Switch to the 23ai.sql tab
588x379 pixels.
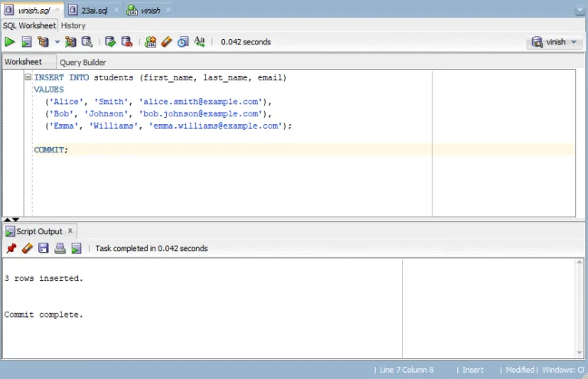tap(94, 11)
